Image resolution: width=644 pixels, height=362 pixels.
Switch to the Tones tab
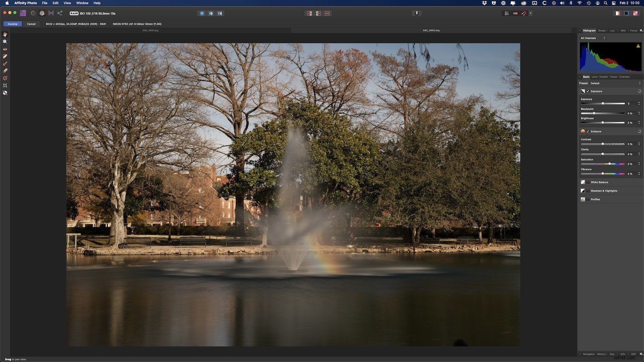(x=614, y=77)
